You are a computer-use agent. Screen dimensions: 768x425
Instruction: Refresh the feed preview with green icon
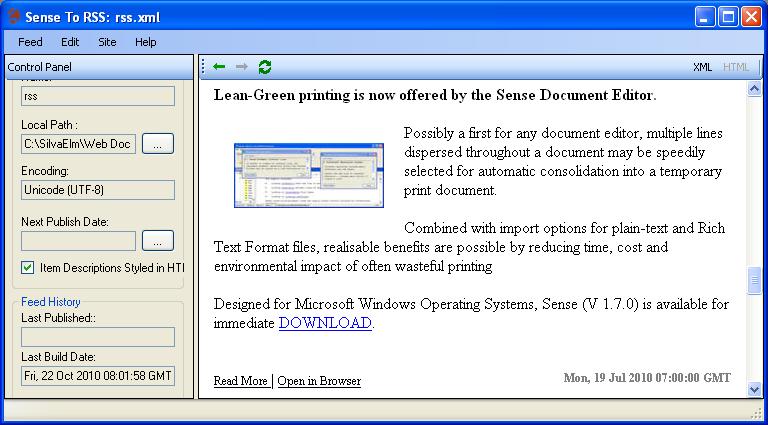265,67
